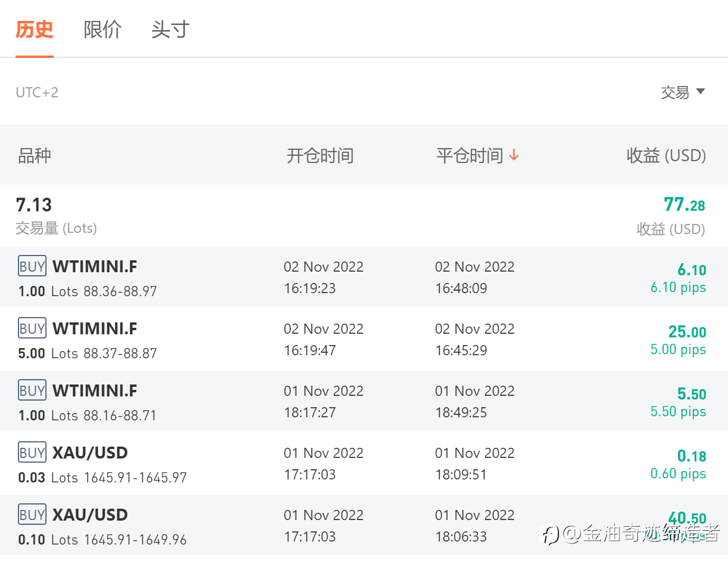Image resolution: width=728 pixels, height=566 pixels.
Task: Click BUY badge on WTIMINI.F 88.16-88.71 trade
Action: coord(32,390)
